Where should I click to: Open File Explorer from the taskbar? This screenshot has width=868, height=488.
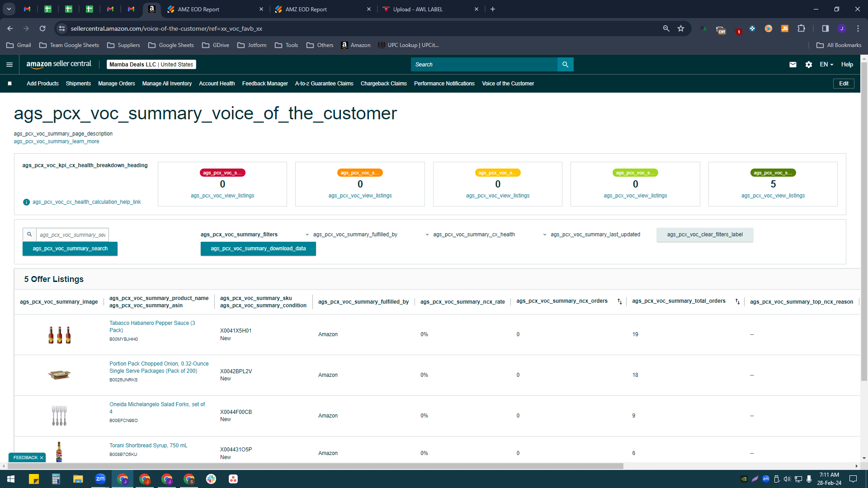(78, 479)
